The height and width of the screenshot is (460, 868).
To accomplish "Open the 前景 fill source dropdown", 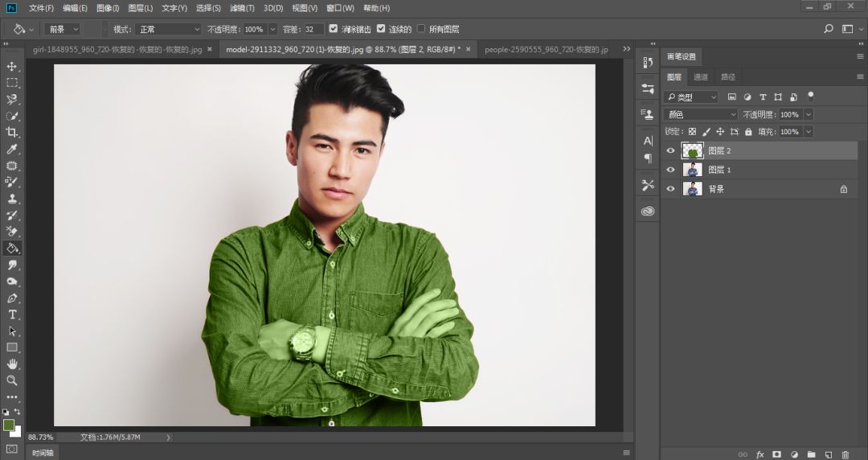I will pos(63,29).
